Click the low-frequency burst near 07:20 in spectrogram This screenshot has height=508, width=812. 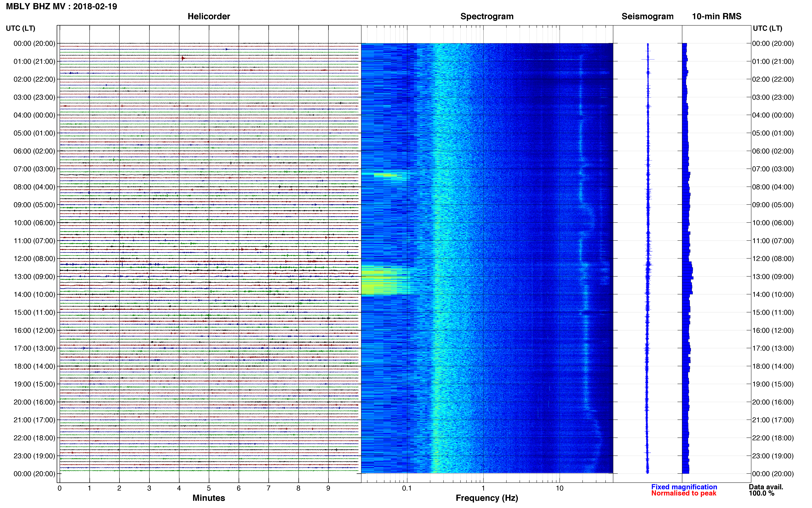[x=386, y=175]
